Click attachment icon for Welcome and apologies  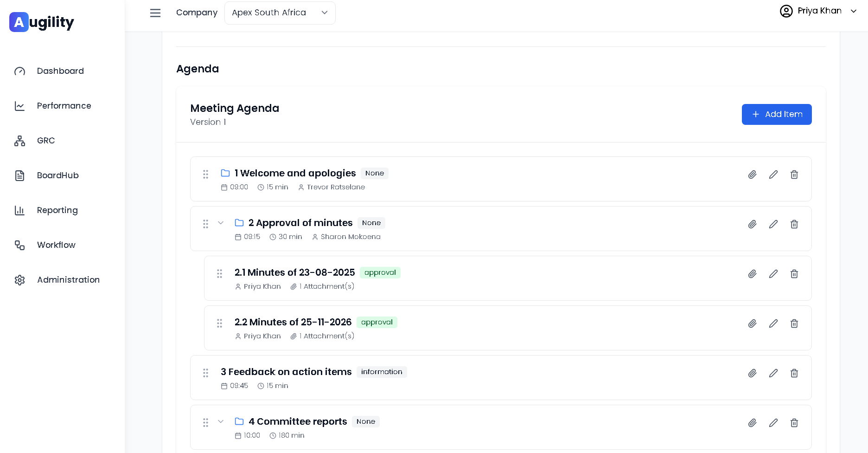tap(753, 175)
